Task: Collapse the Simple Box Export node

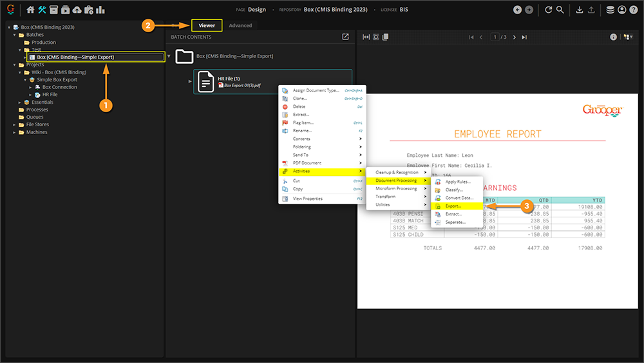Action: [25, 80]
